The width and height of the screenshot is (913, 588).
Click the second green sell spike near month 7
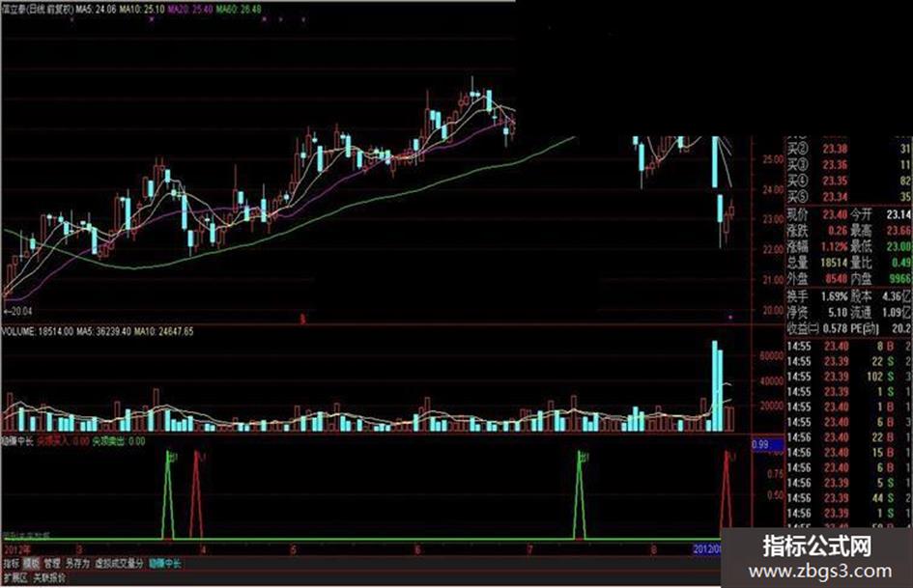pos(580,495)
